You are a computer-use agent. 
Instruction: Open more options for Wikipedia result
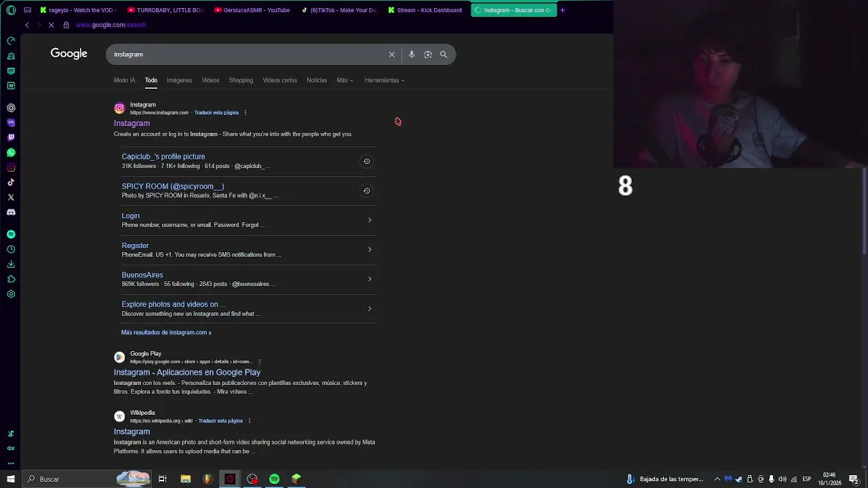coord(250,421)
